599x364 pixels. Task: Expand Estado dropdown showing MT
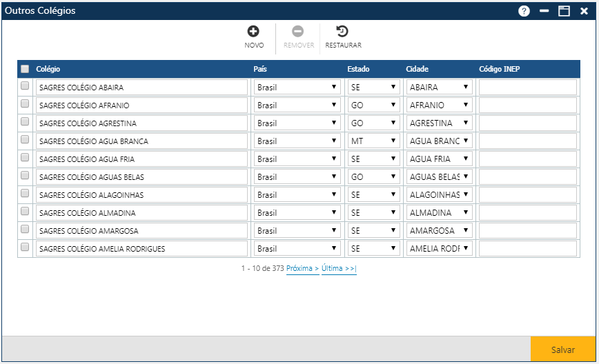pyautogui.click(x=373, y=141)
